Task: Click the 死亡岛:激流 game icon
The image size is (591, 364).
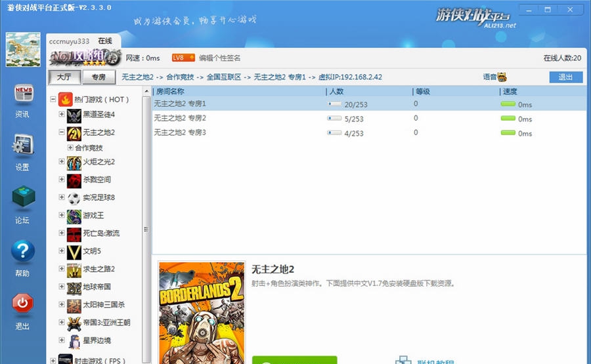Action: coord(74,235)
